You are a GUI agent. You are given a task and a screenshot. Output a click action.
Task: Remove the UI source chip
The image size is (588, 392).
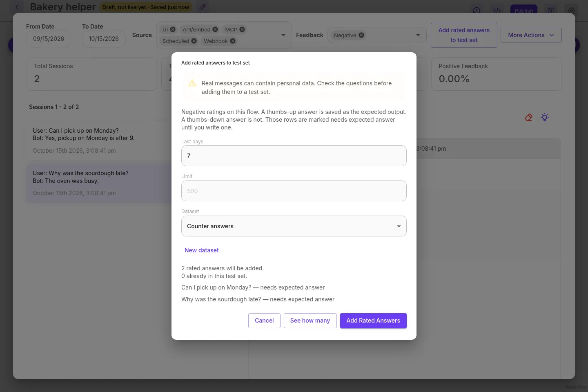(173, 29)
